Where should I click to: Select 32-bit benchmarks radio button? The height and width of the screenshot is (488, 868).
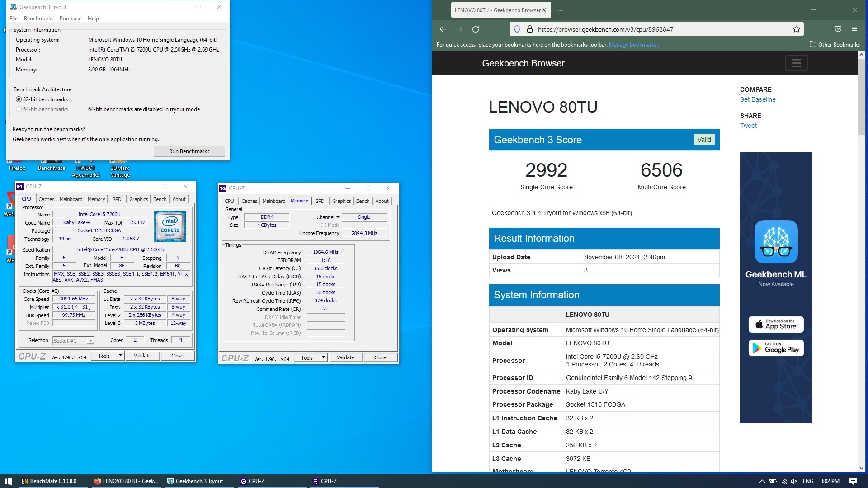click(19, 99)
